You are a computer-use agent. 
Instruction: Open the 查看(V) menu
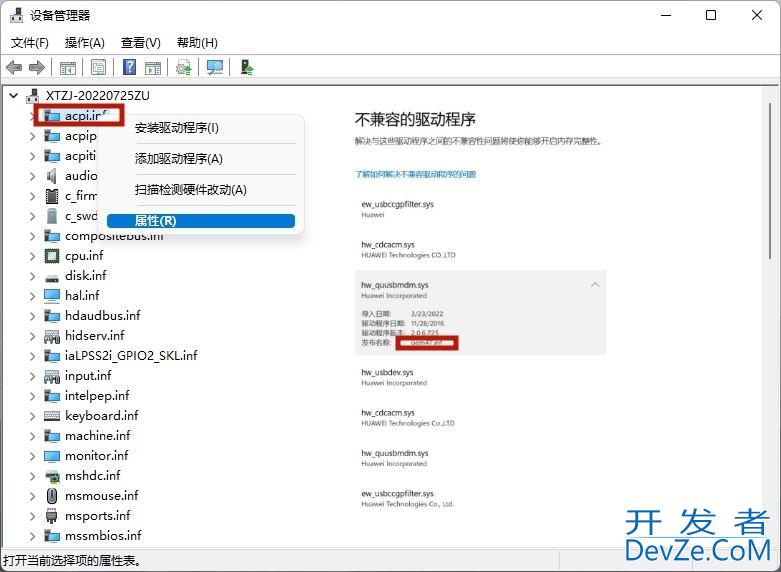[x=140, y=43]
